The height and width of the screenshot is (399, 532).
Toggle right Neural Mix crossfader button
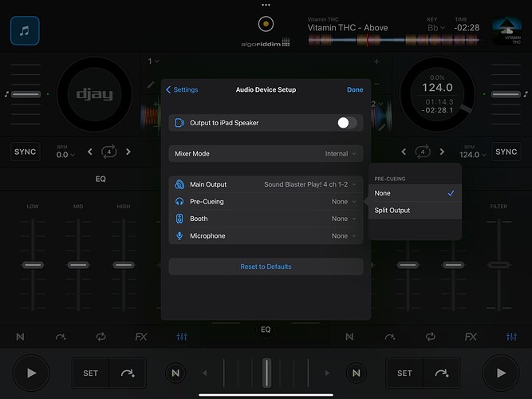tap(357, 373)
